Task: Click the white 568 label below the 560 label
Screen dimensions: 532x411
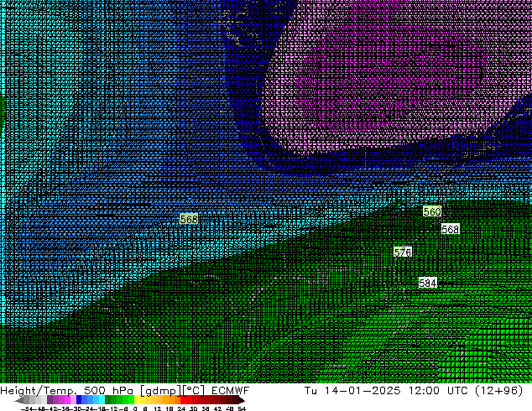Action: click(x=451, y=229)
